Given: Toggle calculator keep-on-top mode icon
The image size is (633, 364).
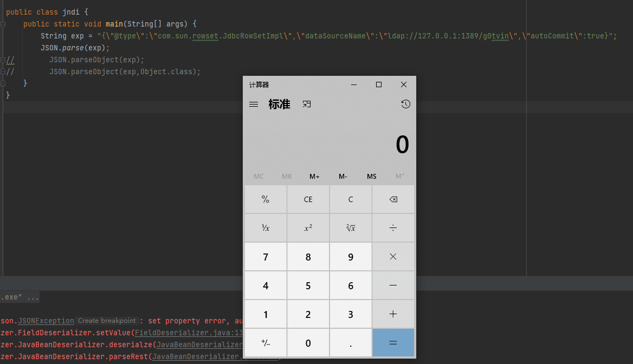Looking at the screenshot, I should pos(307,104).
